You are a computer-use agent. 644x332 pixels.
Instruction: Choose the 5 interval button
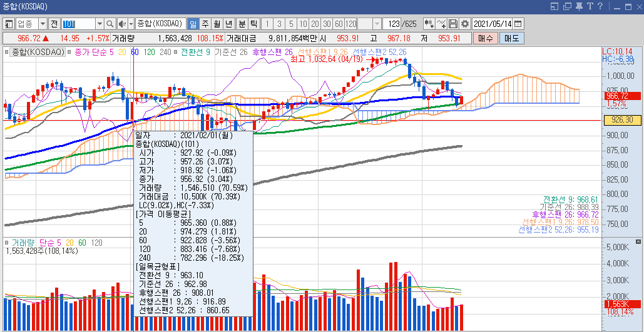291,24
